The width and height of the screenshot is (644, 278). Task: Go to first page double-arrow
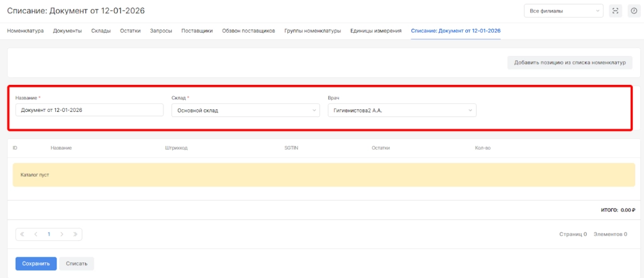tap(23, 234)
